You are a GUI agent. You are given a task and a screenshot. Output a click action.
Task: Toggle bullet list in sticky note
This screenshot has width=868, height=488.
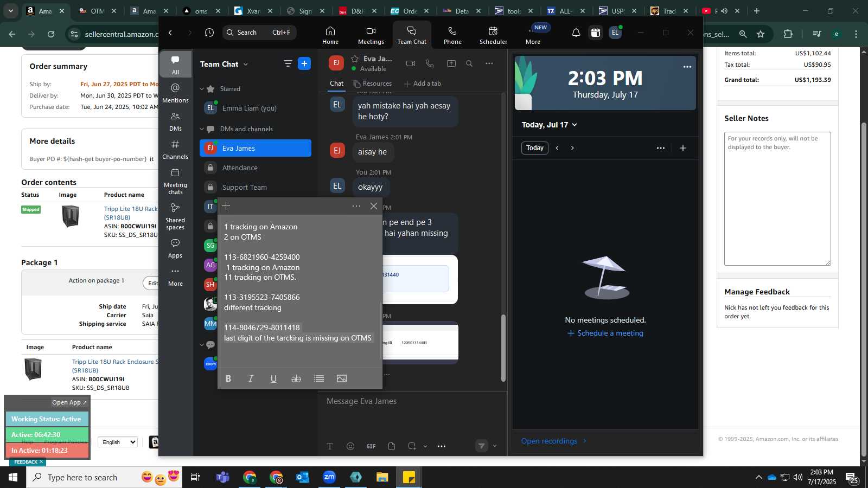[319, 378]
